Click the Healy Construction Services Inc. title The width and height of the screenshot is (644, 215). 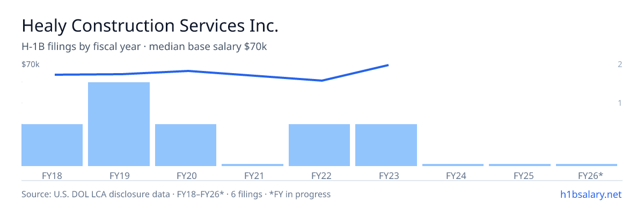[150, 25]
